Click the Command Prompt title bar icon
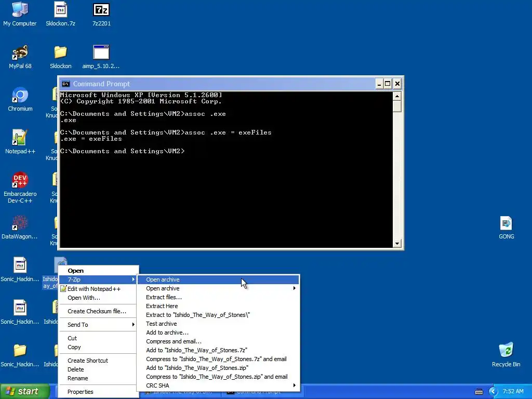The height and width of the screenshot is (399, 532). point(65,84)
